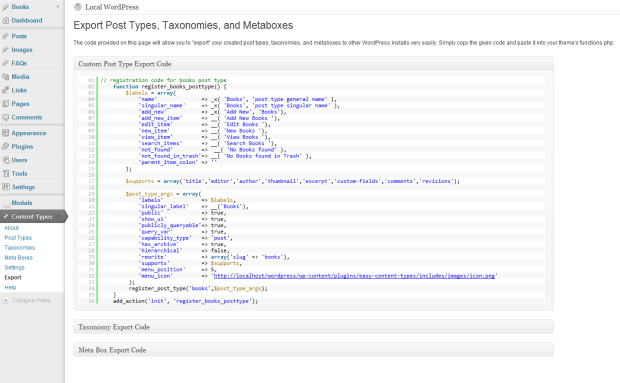Click the Images pushpin icon
This screenshot has width=620, height=383.
[5, 50]
